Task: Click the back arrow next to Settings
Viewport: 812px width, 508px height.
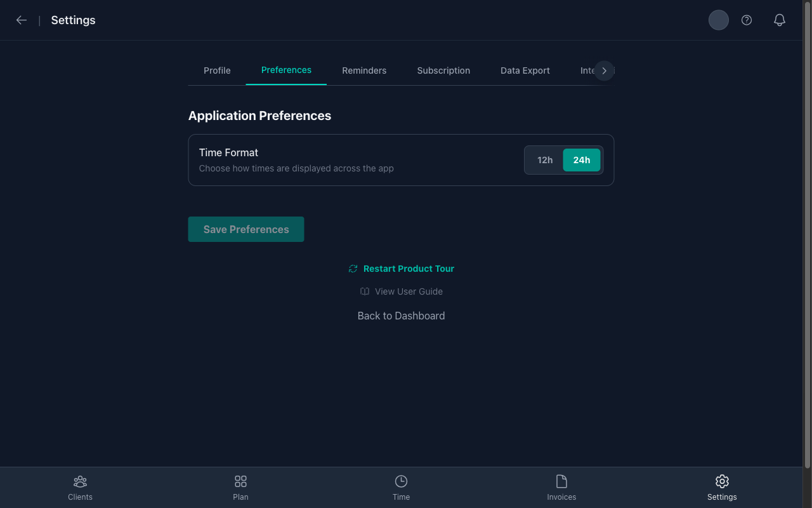Action: [21, 20]
